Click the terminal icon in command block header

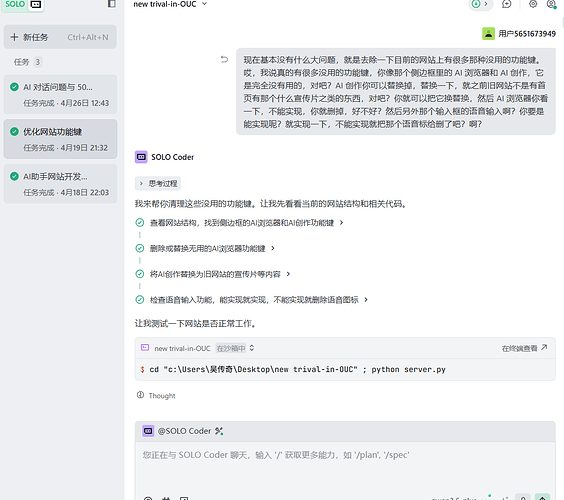(x=145, y=348)
